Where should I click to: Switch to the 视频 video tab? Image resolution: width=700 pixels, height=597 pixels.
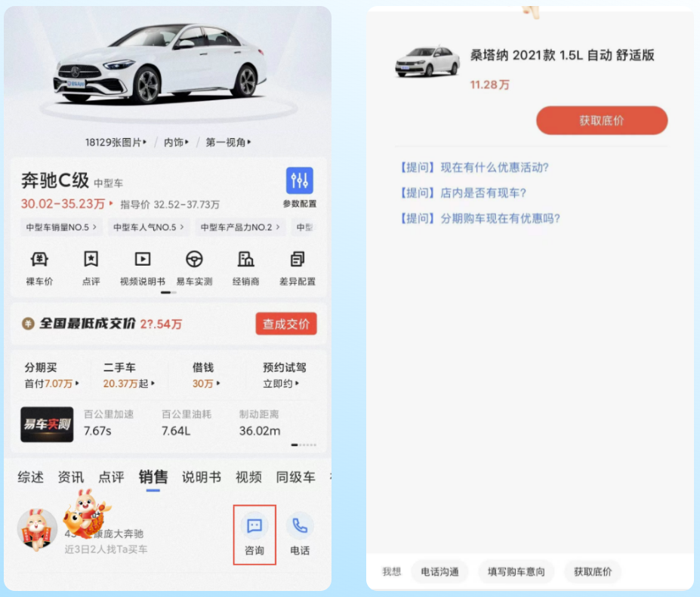[x=248, y=477]
